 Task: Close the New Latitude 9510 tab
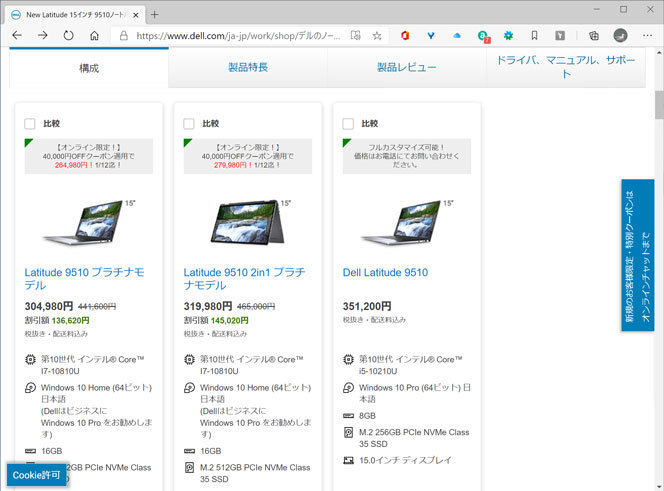pos(136,15)
